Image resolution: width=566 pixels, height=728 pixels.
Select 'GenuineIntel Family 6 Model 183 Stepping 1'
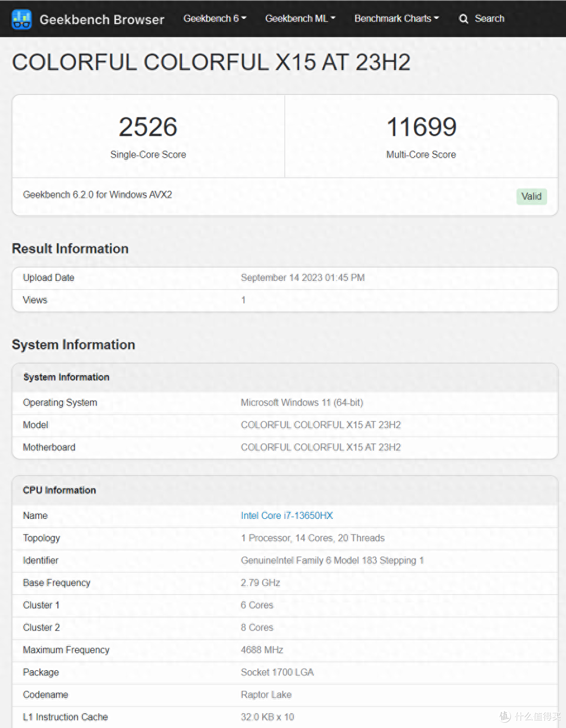[332, 561]
